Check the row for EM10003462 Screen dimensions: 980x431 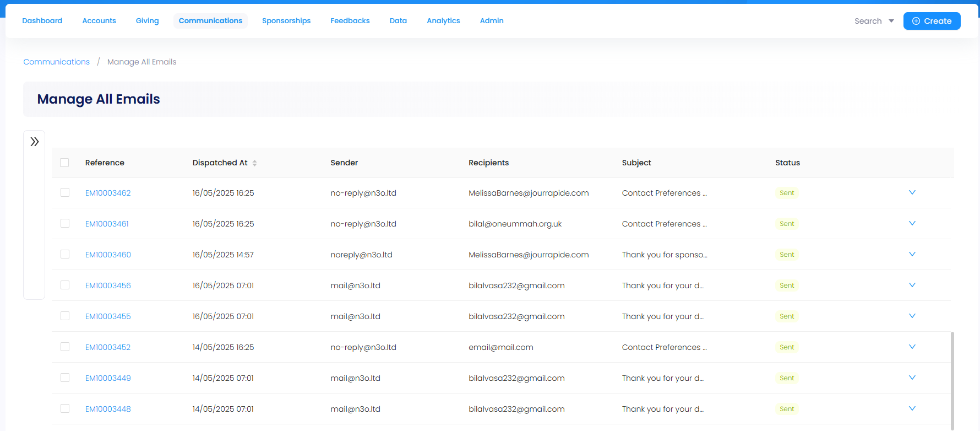pyautogui.click(x=65, y=192)
